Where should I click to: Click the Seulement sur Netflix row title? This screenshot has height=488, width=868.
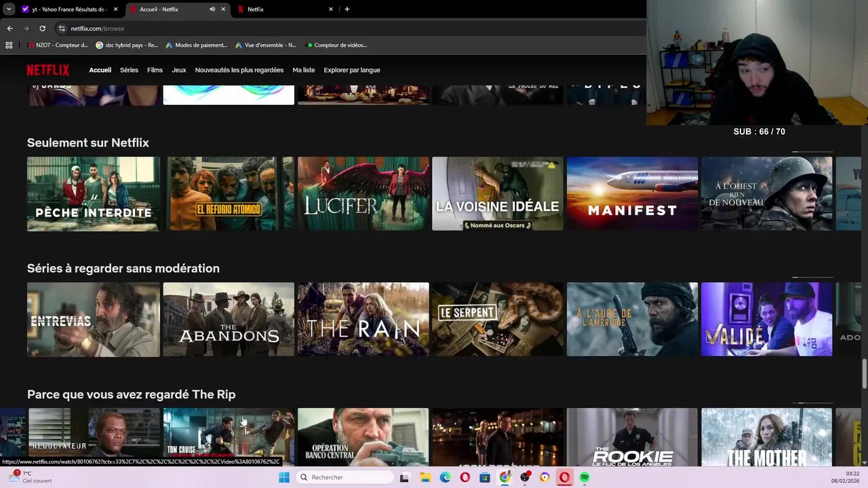(x=88, y=143)
